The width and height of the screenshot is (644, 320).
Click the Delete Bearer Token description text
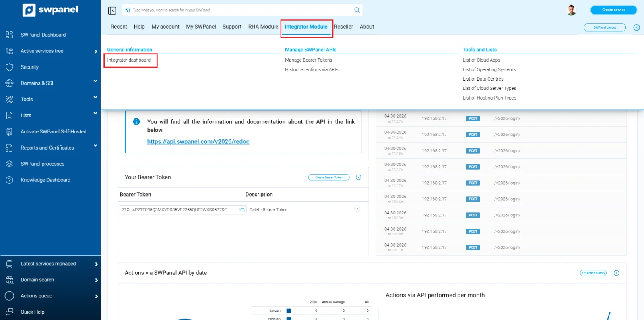[x=268, y=210]
